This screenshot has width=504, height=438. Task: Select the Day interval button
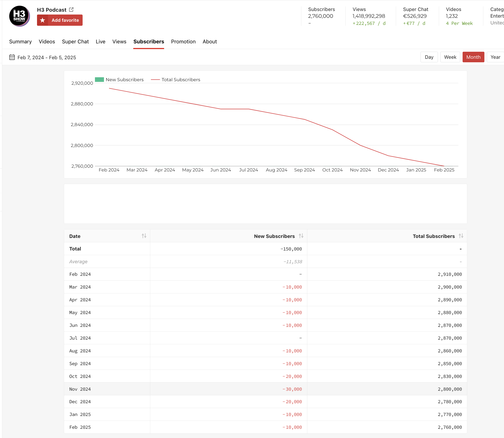[429, 57]
